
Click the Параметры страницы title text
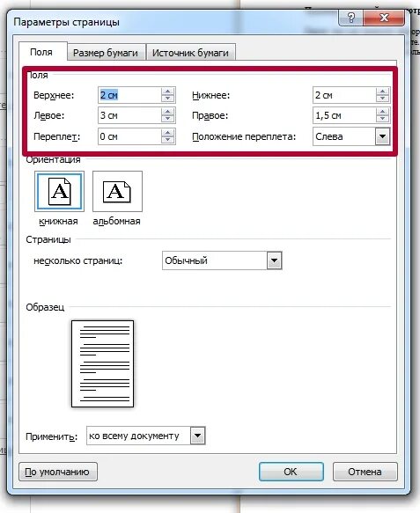66,22
